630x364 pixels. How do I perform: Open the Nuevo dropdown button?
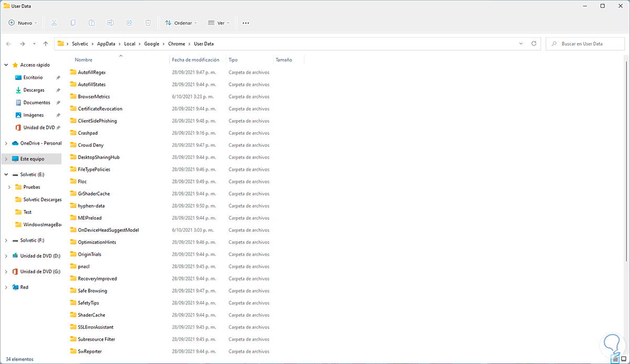click(23, 23)
